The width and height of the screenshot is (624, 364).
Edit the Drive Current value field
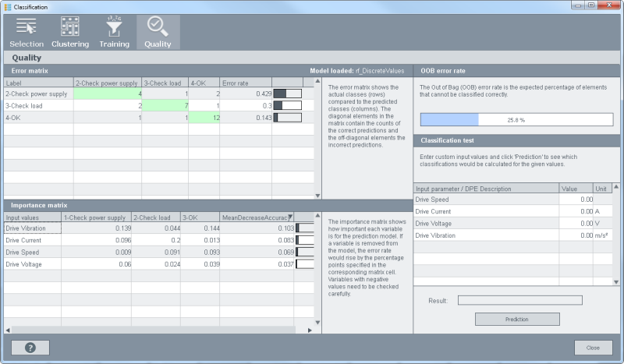tap(576, 211)
